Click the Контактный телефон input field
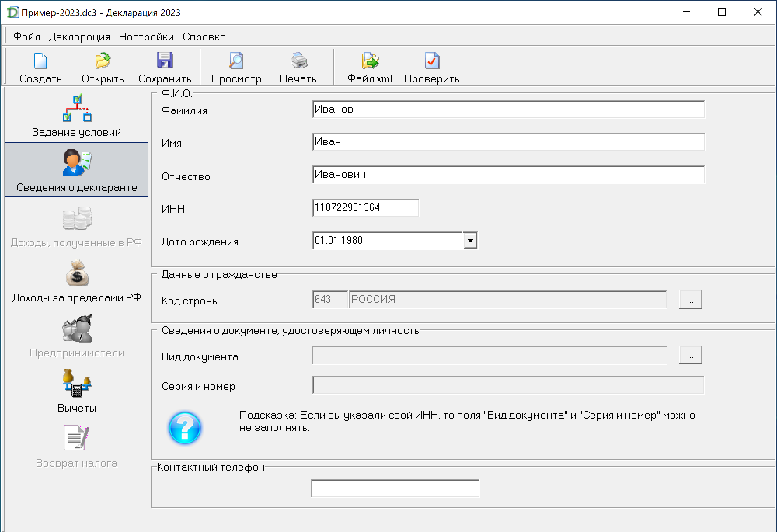Viewport: 777px width, 532px height. click(395, 488)
